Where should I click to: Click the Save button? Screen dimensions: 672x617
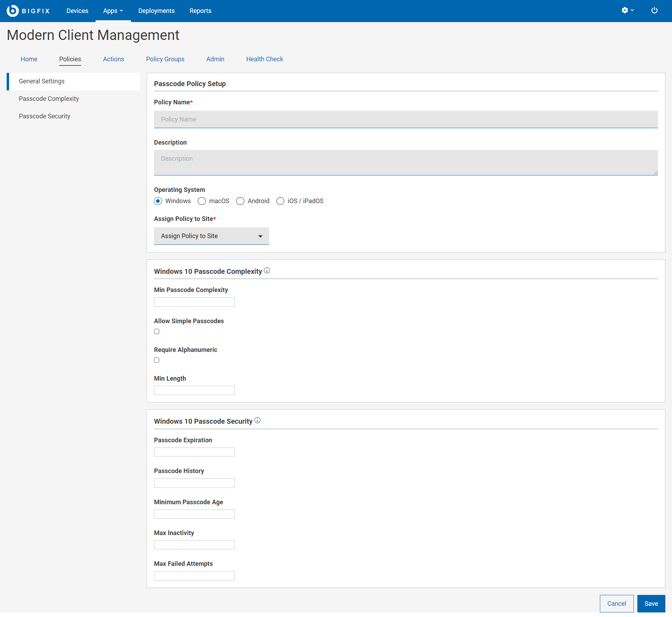(651, 604)
